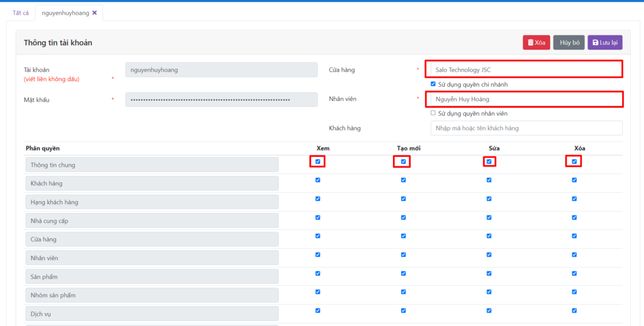This screenshot has width=644, height=326.
Task: Uncheck Tạo mới for Nhóm sản phẩm
Action: click(x=403, y=292)
